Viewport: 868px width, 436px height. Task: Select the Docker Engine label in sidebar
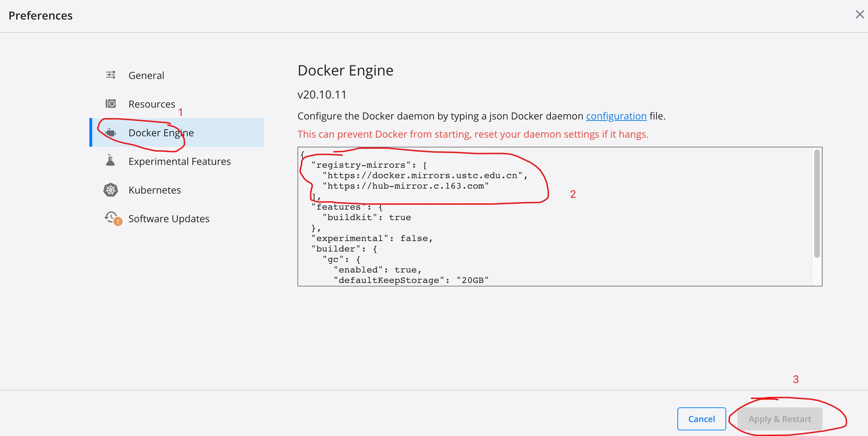tap(161, 133)
